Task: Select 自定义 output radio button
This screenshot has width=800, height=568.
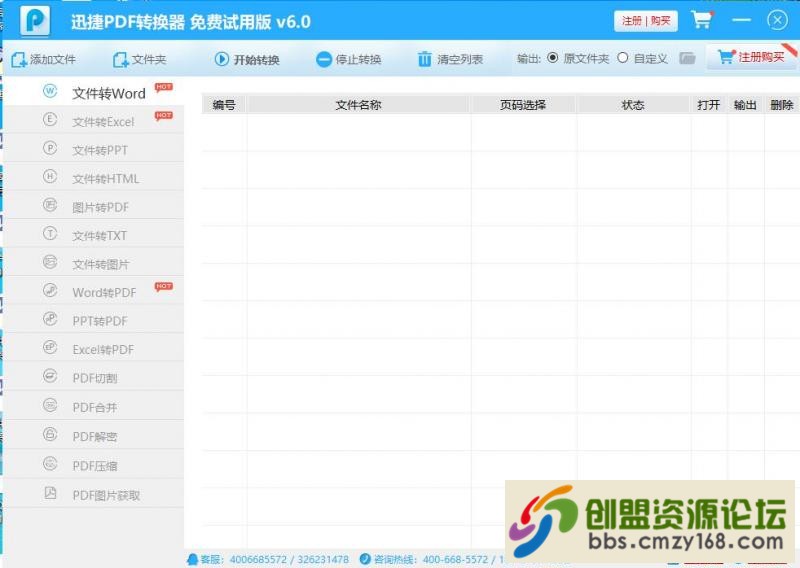Action: 622,58
